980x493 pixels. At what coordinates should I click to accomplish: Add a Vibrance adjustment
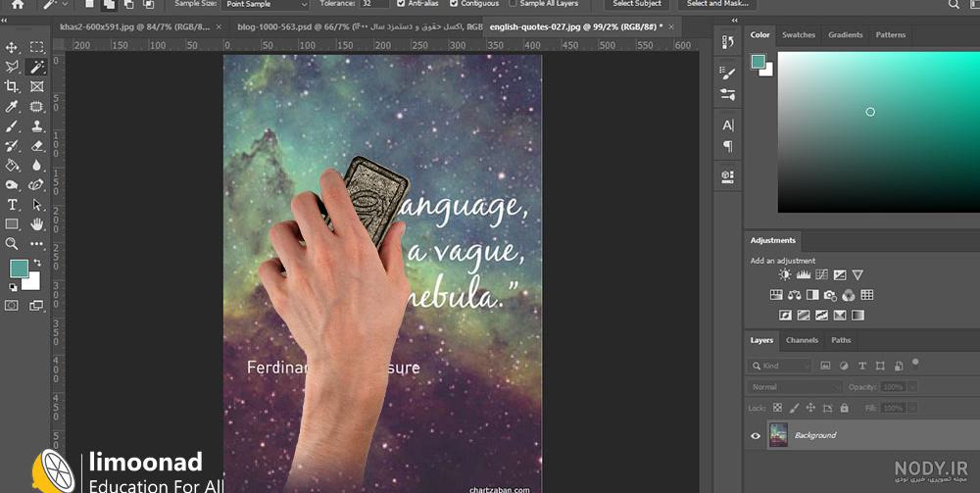click(857, 275)
